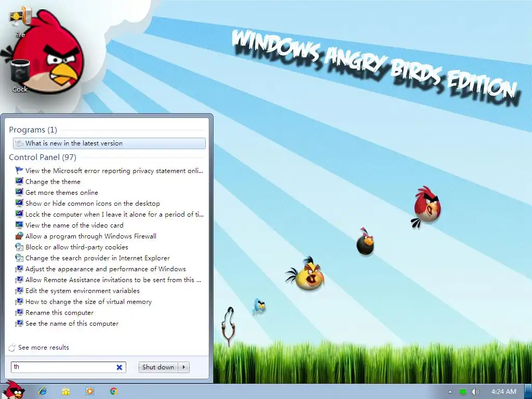Viewport: 532px width, 399px height.
Task: Click icon beside 'What is new in the latest version'
Action: coord(19,143)
